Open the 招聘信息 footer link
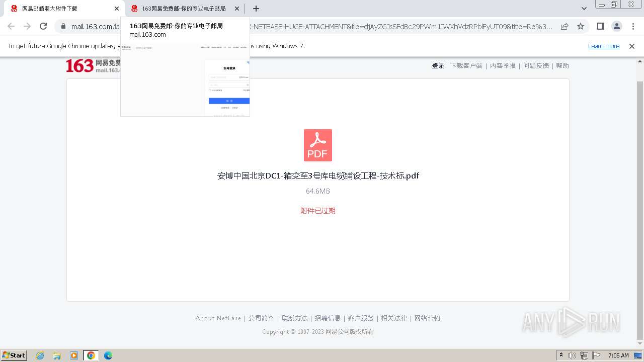Viewport: 644px width, 362px height. (x=328, y=318)
